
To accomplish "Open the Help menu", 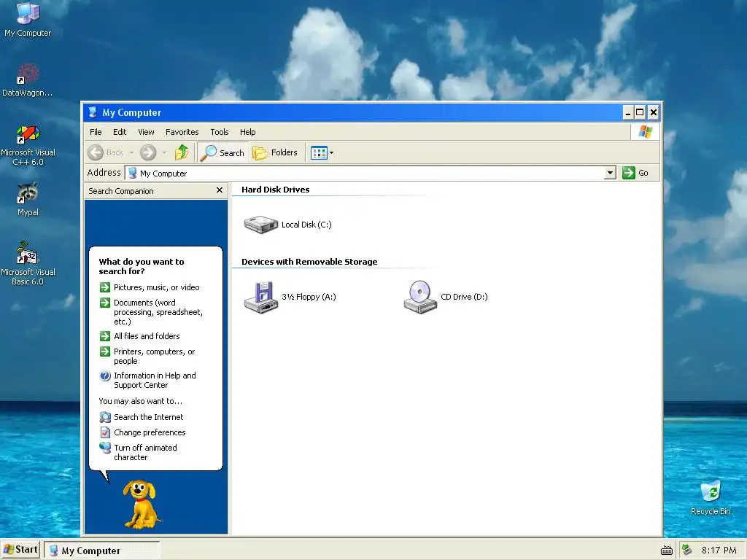I will [x=248, y=132].
